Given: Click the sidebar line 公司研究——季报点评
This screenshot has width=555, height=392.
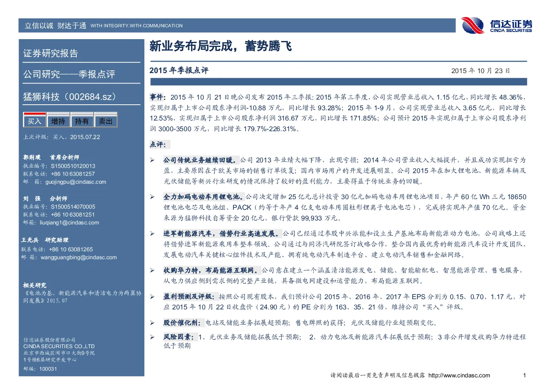Looking at the screenshot, I should 69,74.
